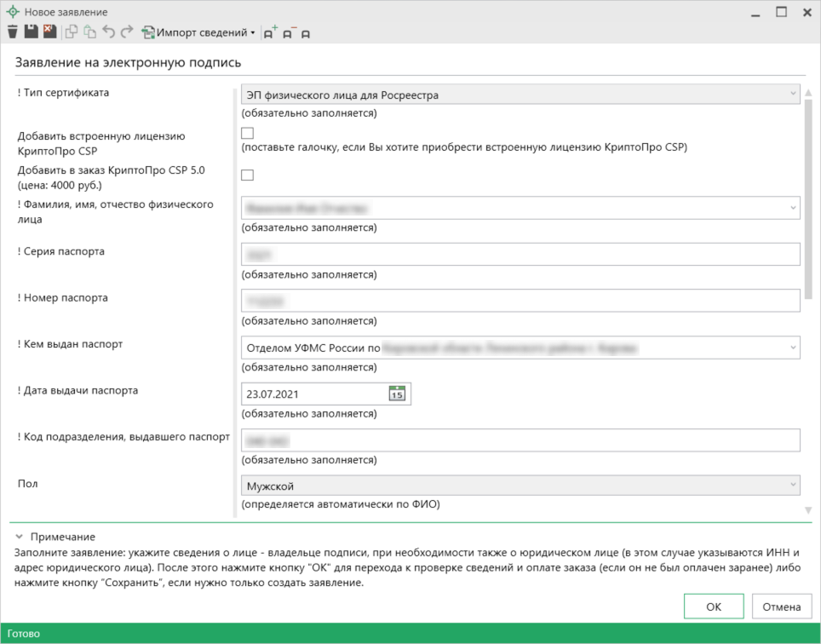Increase font size with A+ icon
This screenshot has height=644, width=821.
[271, 33]
